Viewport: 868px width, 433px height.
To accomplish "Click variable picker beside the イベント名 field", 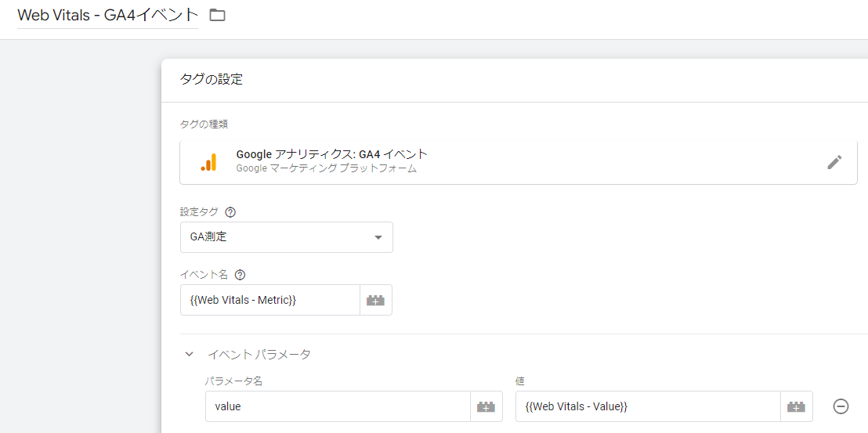I will coord(376,300).
